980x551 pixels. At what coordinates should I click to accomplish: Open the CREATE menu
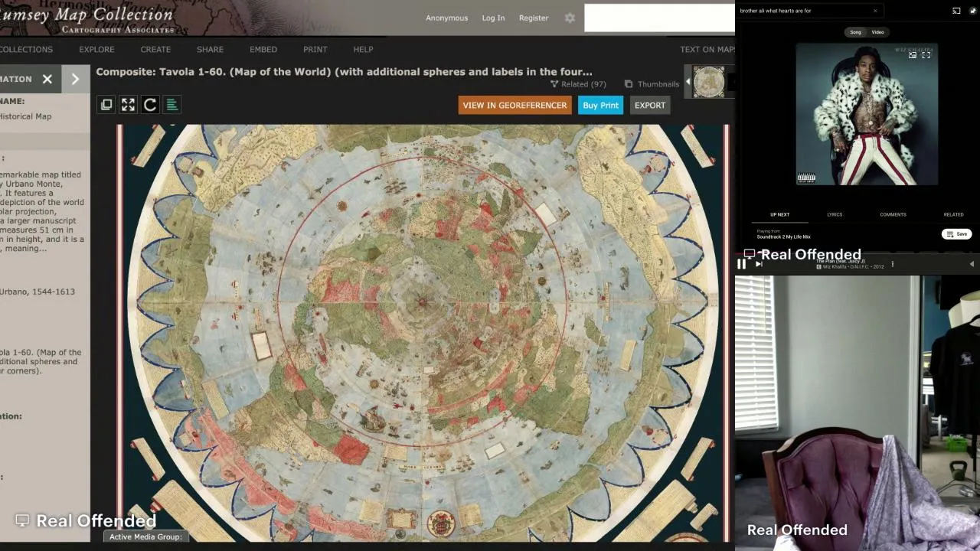[155, 50]
